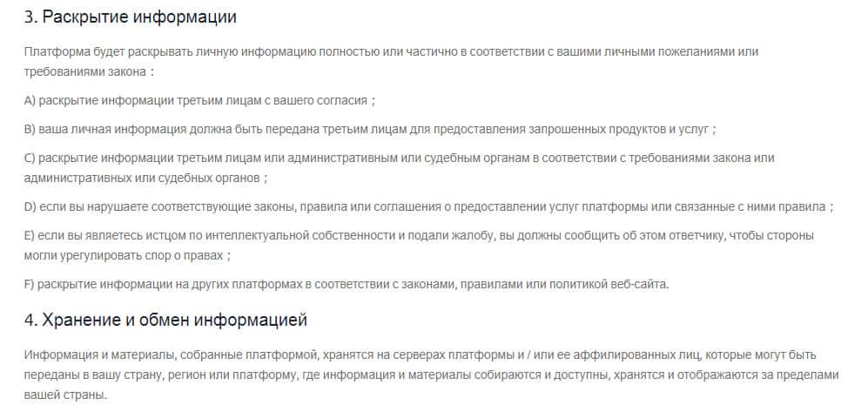Click the final line "вашей страны."

[x=65, y=394]
